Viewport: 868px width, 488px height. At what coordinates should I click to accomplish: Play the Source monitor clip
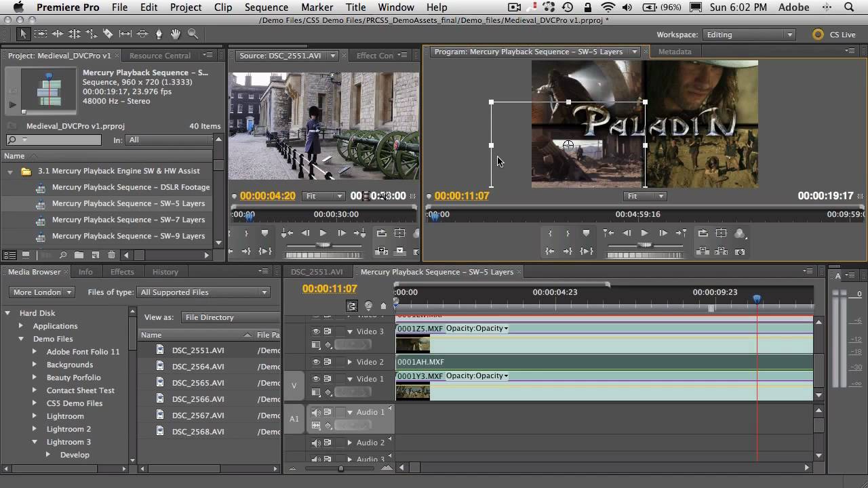(x=323, y=232)
